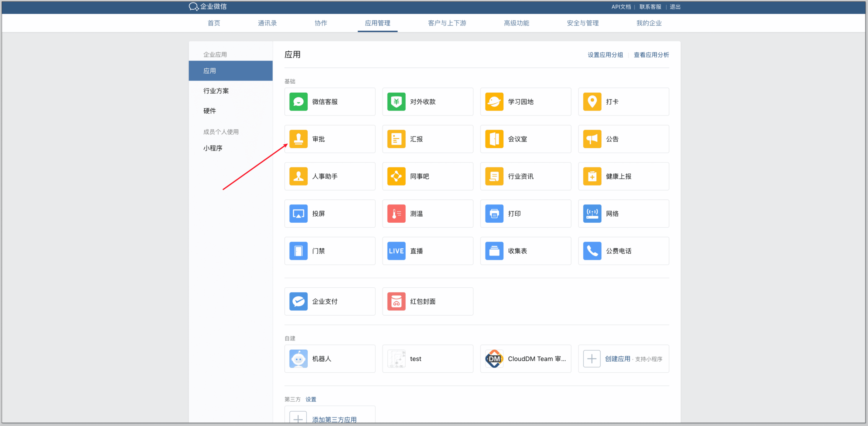
Task: Go to the 我的企业 tab
Action: [649, 23]
